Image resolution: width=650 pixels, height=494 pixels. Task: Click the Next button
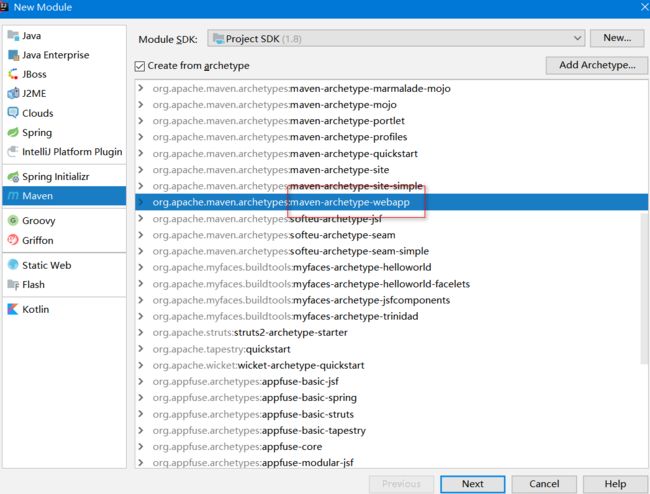(473, 484)
